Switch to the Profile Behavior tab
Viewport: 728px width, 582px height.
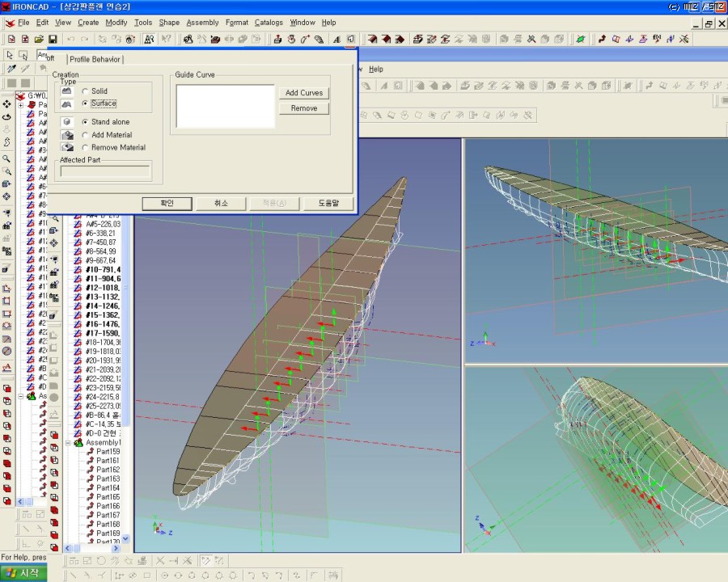(95, 59)
